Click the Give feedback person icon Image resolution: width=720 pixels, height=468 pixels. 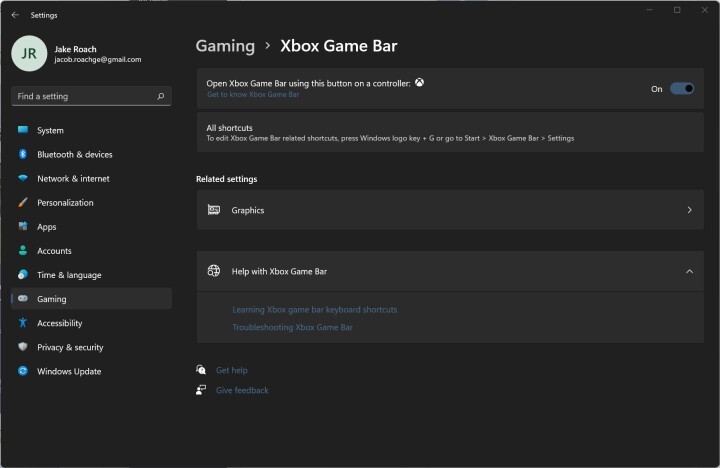pyautogui.click(x=201, y=390)
